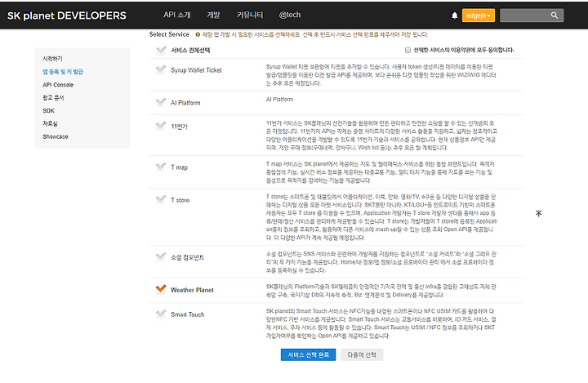Check the 소셜 컴포넌트 service
This screenshot has width=588, height=383.
point(161,256)
